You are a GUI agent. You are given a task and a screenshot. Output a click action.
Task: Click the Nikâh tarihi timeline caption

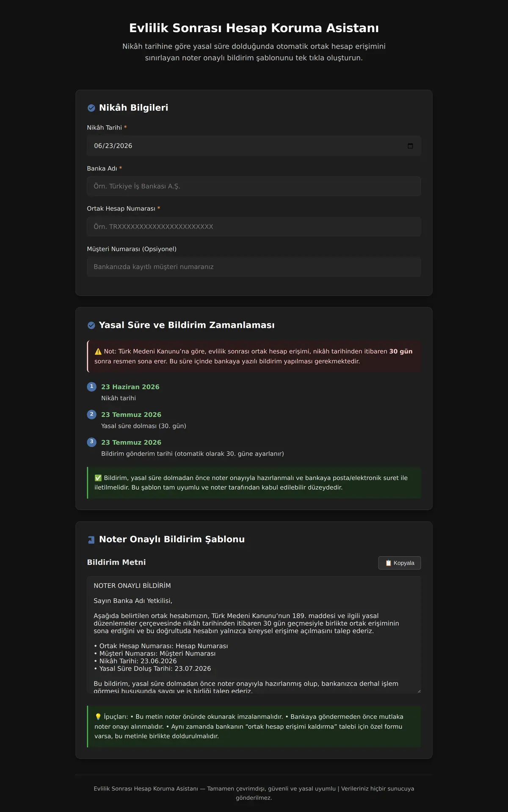click(x=119, y=398)
